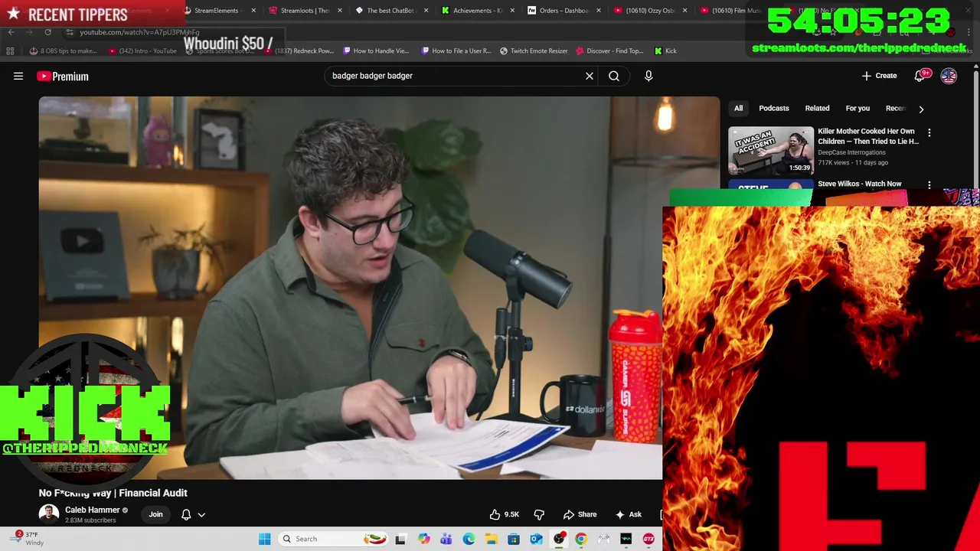
Task: Open 'Steve Wilkos - Watch Now' title
Action: click(859, 184)
